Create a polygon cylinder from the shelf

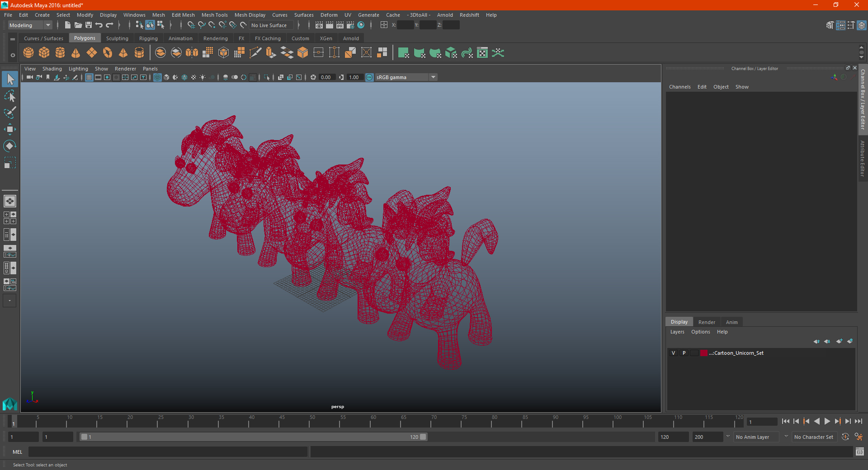(x=60, y=53)
